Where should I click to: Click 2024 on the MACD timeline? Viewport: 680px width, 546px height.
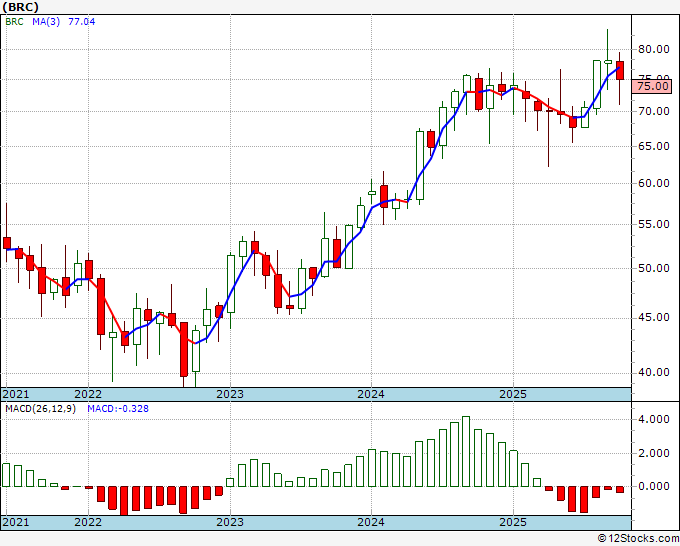pyautogui.click(x=371, y=522)
